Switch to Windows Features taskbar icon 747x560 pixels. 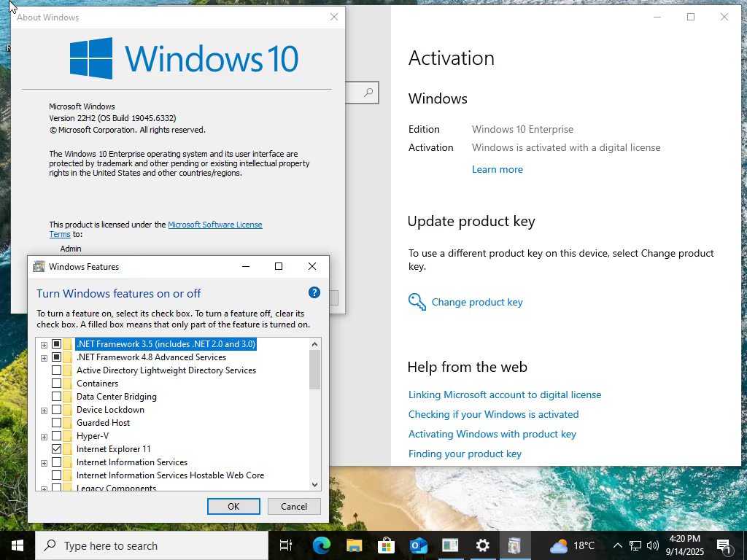click(514, 545)
